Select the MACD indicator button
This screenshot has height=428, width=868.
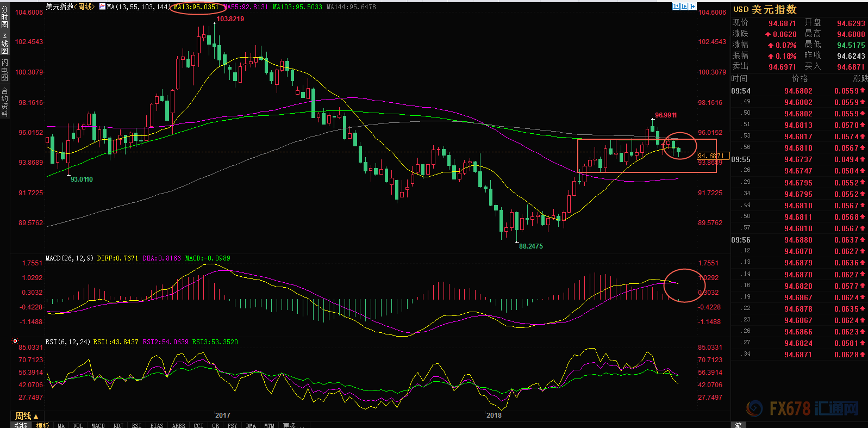tap(98, 425)
